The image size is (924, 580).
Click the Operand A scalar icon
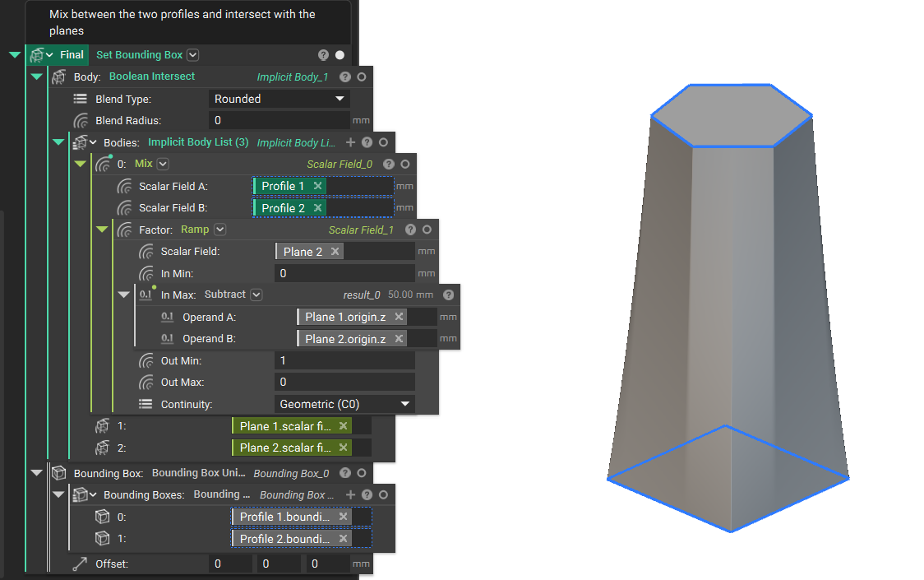point(168,317)
